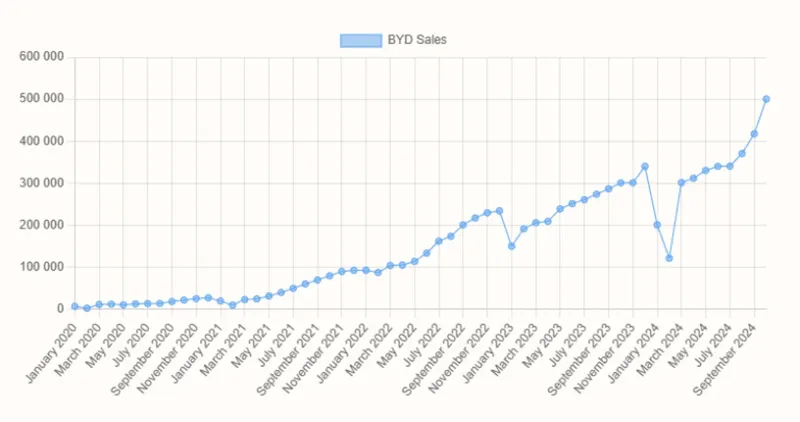
Task: Toggle the BYD Sales legend color box
Action: [x=361, y=40]
